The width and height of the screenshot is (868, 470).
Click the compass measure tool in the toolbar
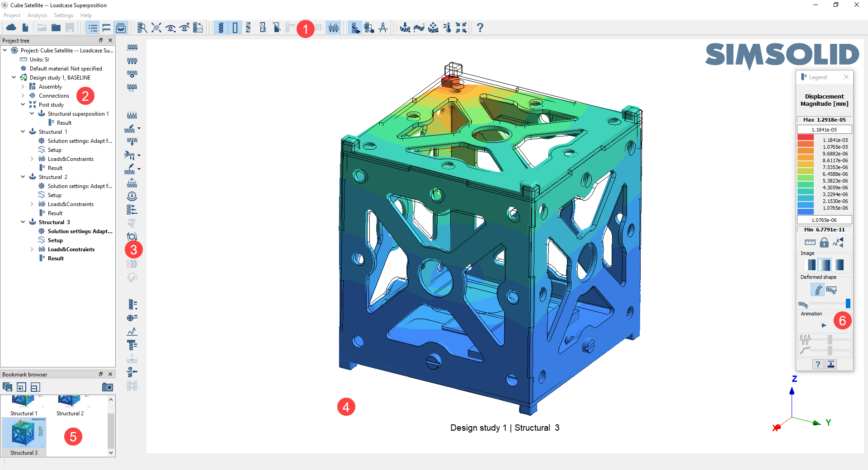383,28
